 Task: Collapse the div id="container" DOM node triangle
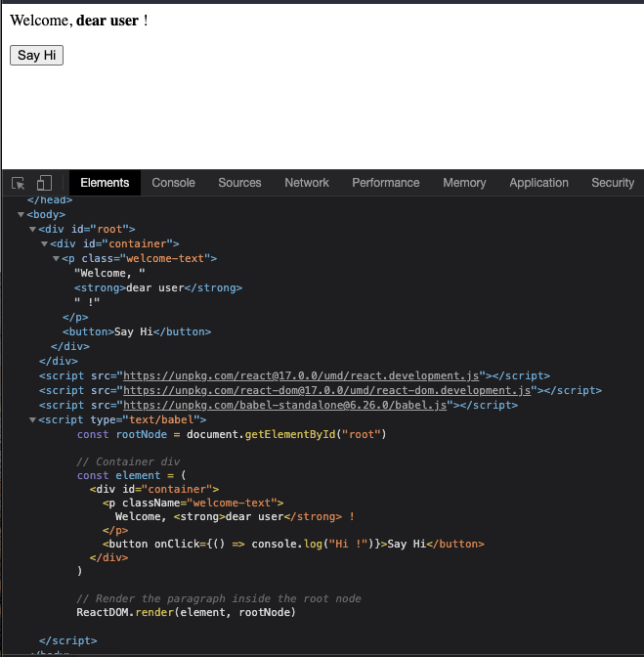(44, 243)
